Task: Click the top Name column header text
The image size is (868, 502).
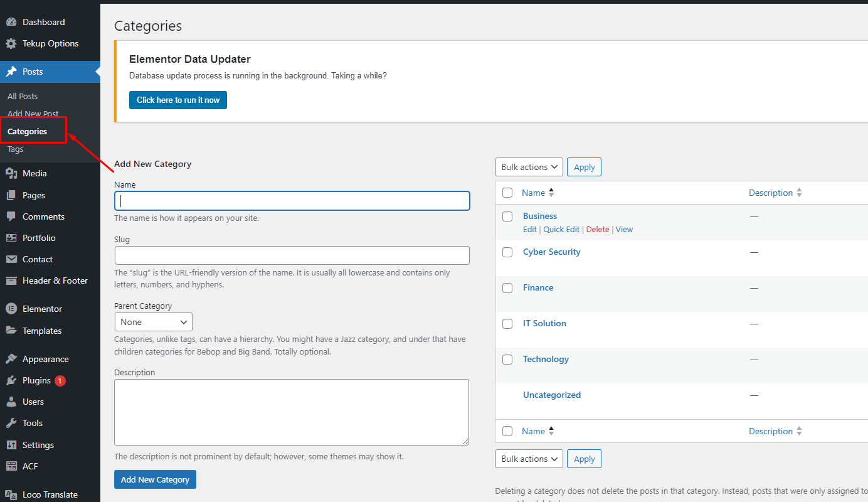Action: tap(533, 193)
